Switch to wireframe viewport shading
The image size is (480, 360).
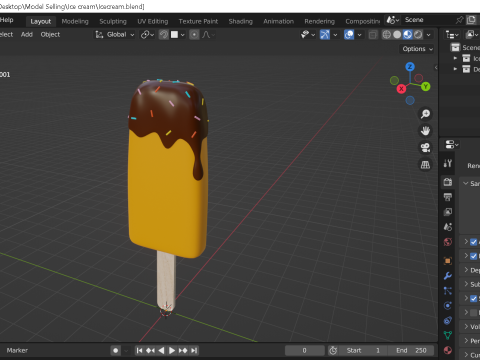point(386,35)
